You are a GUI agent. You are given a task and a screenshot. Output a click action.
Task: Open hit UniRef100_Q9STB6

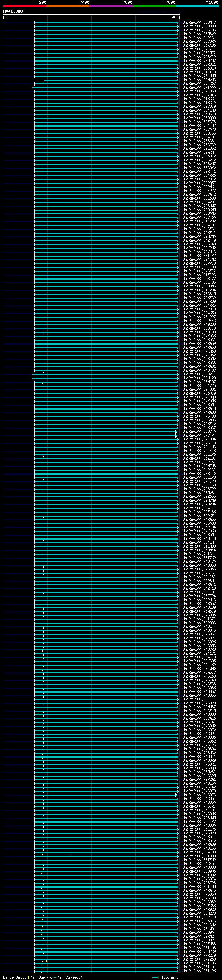199,30
